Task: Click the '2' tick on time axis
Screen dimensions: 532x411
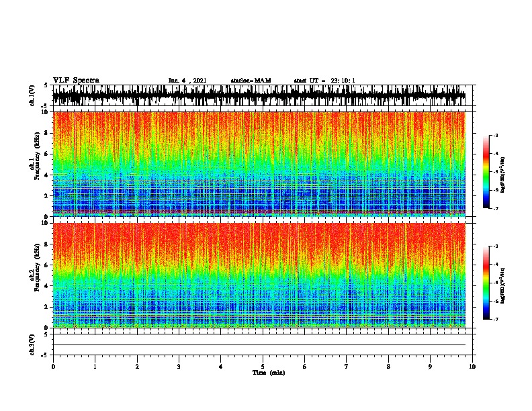Action: [137, 367]
